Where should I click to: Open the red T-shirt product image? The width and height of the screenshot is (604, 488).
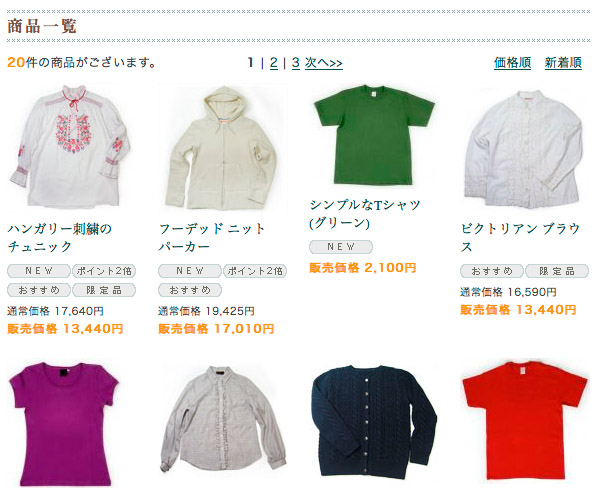click(x=525, y=421)
